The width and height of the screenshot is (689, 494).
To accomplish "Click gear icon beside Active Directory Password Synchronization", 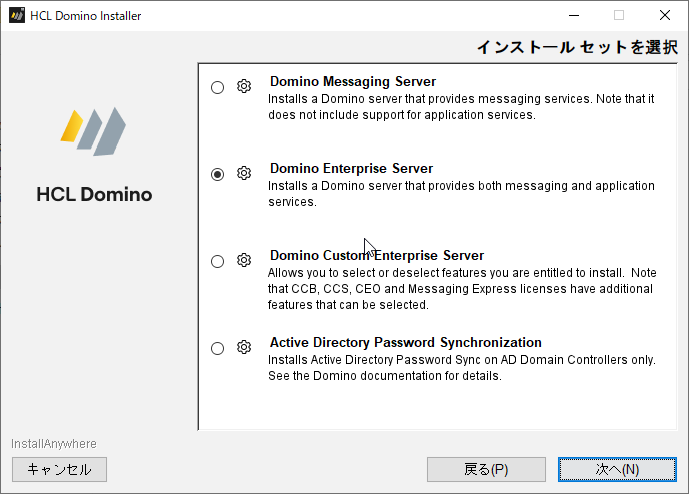I will point(244,347).
